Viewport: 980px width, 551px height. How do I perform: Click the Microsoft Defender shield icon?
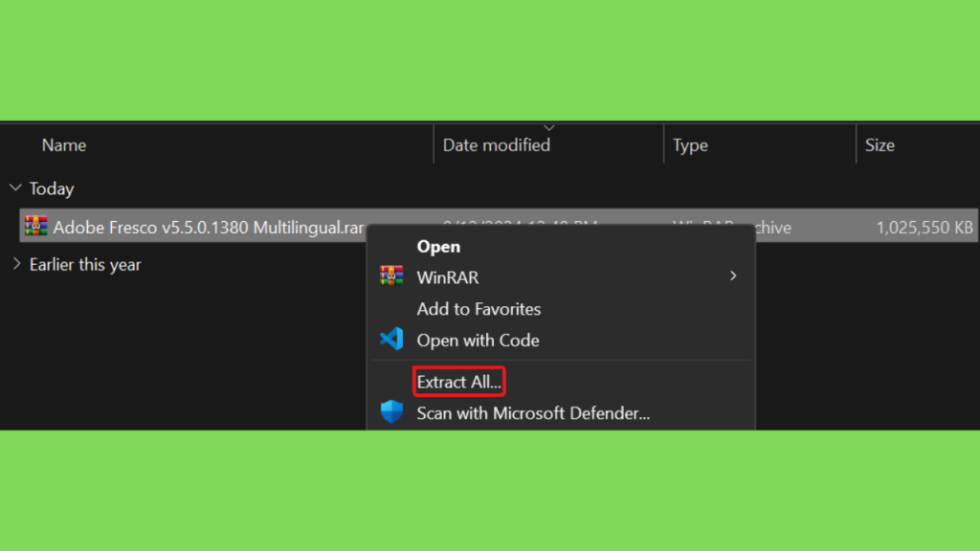(391, 411)
